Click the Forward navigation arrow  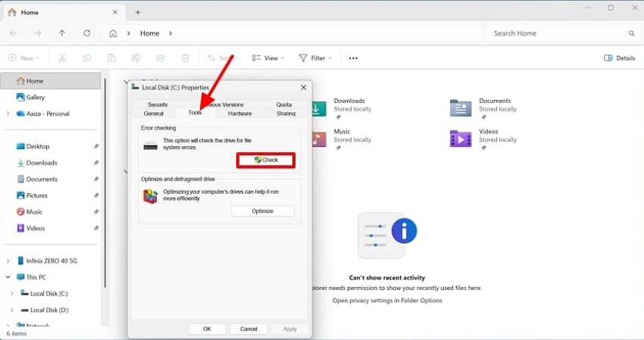click(38, 33)
